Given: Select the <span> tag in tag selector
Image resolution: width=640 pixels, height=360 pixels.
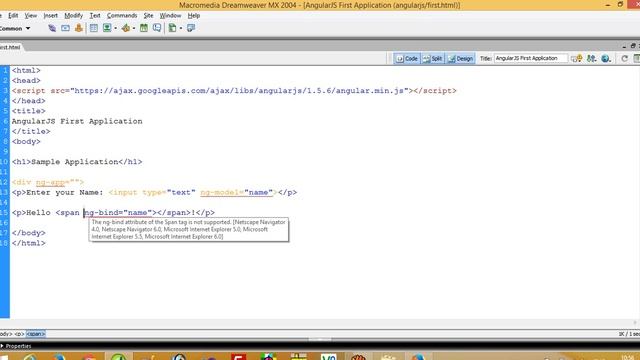Looking at the screenshot, I should pos(36,334).
